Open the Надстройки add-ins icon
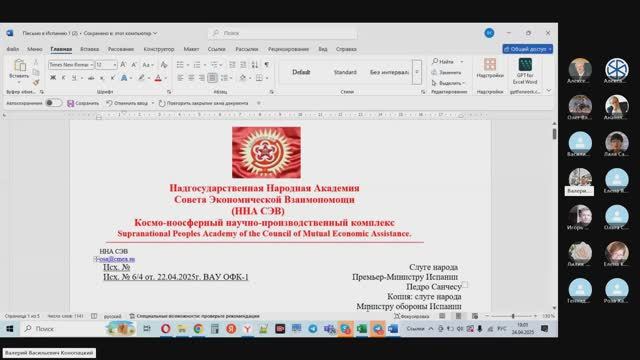This screenshot has height=360, width=640. pyautogui.click(x=490, y=64)
